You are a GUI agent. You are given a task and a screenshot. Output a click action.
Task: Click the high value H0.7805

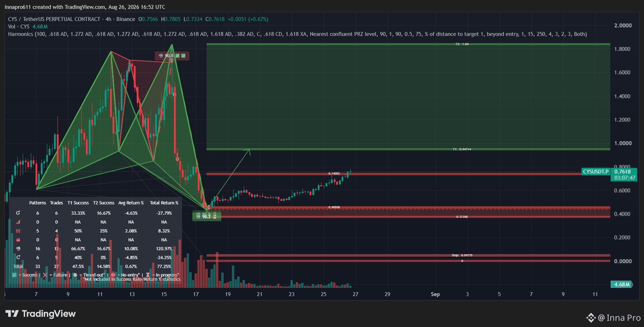click(x=171, y=19)
